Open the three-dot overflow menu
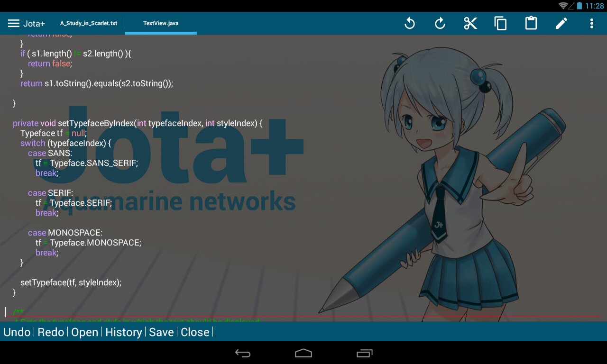Screen dimensions: 607x364 pos(591,23)
